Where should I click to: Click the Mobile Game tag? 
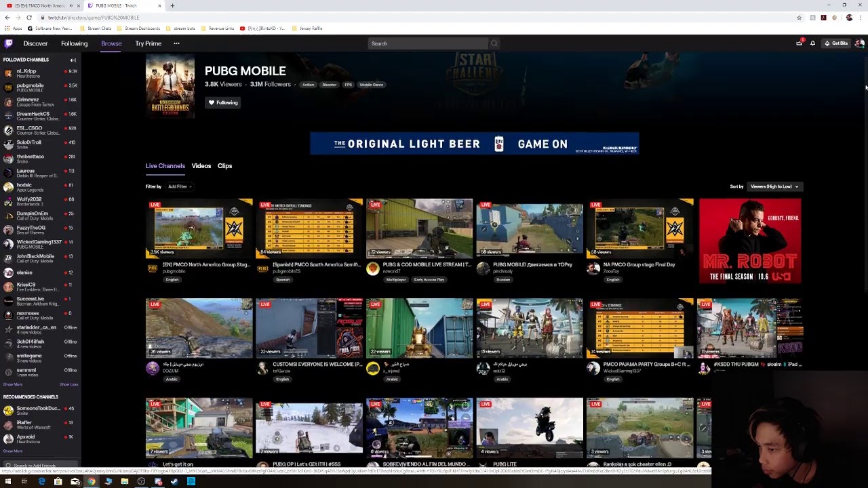coord(372,85)
